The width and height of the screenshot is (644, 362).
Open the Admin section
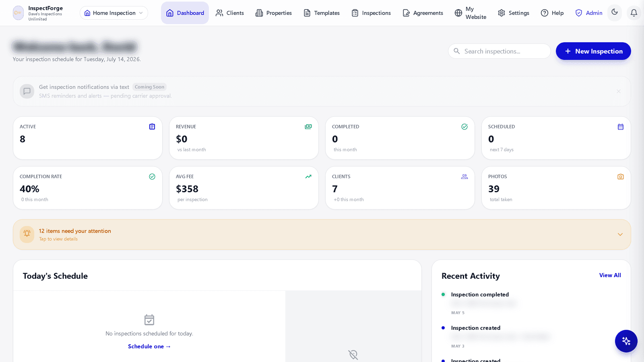point(589,13)
